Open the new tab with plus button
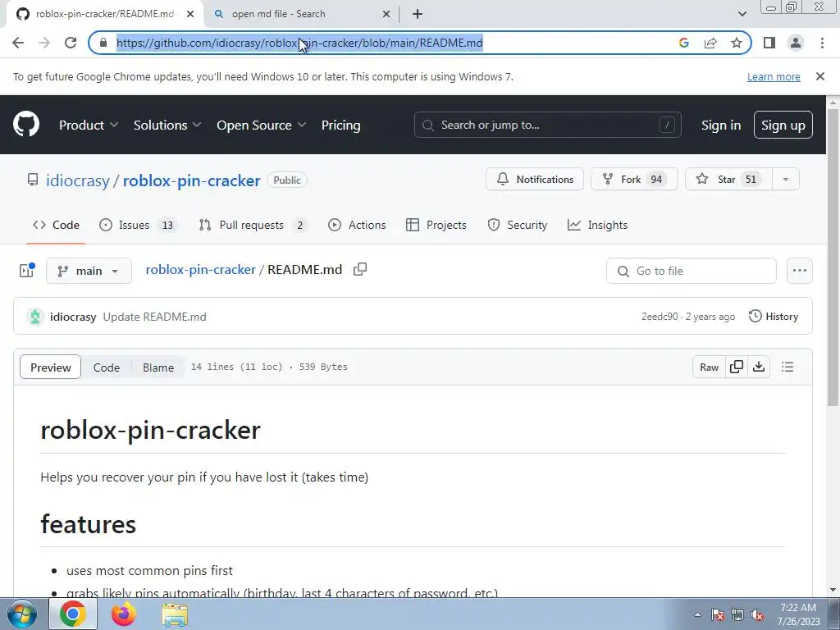The height and width of the screenshot is (630, 840). tap(418, 14)
